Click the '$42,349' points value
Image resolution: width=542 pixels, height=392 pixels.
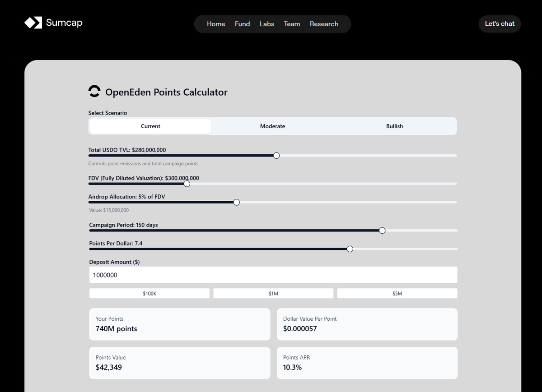coord(109,367)
